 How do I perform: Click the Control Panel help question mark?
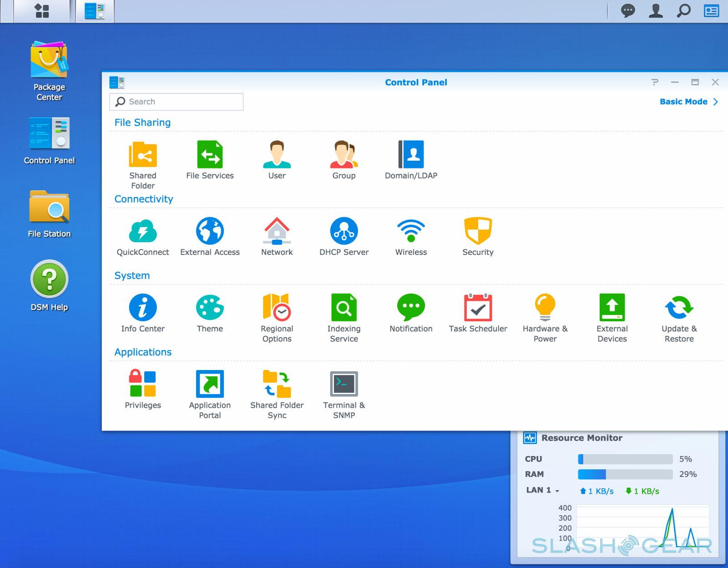click(x=655, y=82)
